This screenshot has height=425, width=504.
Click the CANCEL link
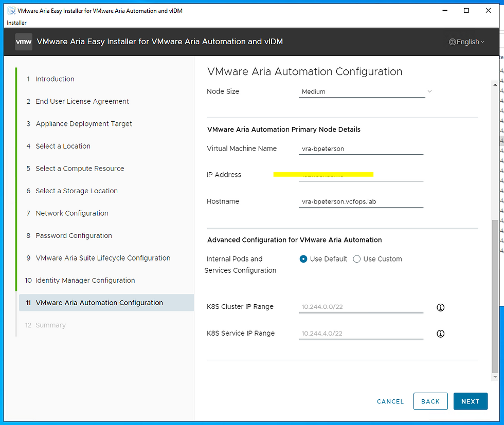coord(390,401)
